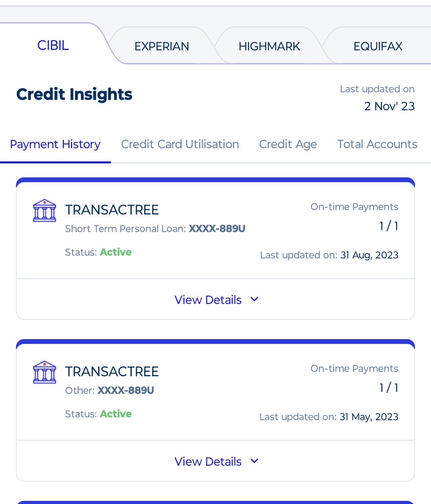Select the Payment History tab
The height and width of the screenshot is (504, 431).
click(55, 144)
